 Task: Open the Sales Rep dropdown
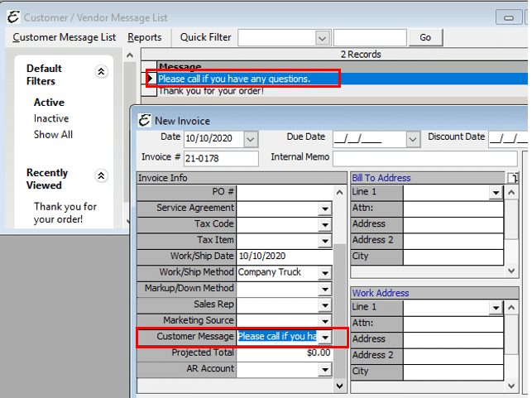(325, 305)
